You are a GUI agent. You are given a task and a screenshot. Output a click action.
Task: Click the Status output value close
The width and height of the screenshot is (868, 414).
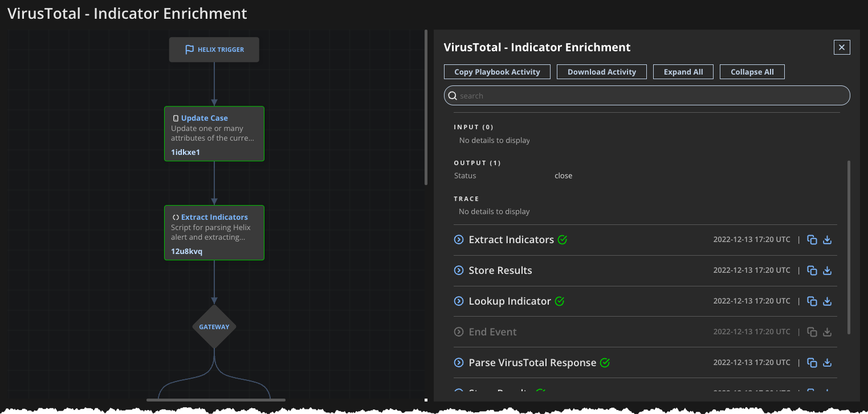[564, 175]
